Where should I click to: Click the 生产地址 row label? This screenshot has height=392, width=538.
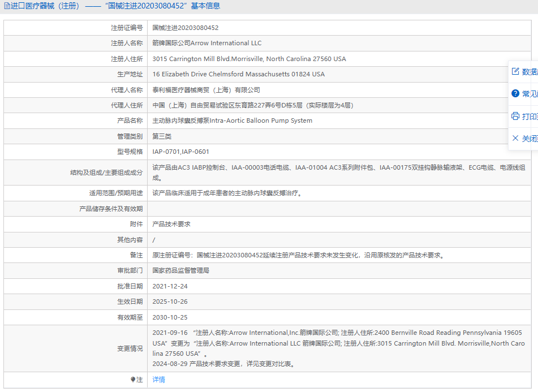click(x=130, y=74)
